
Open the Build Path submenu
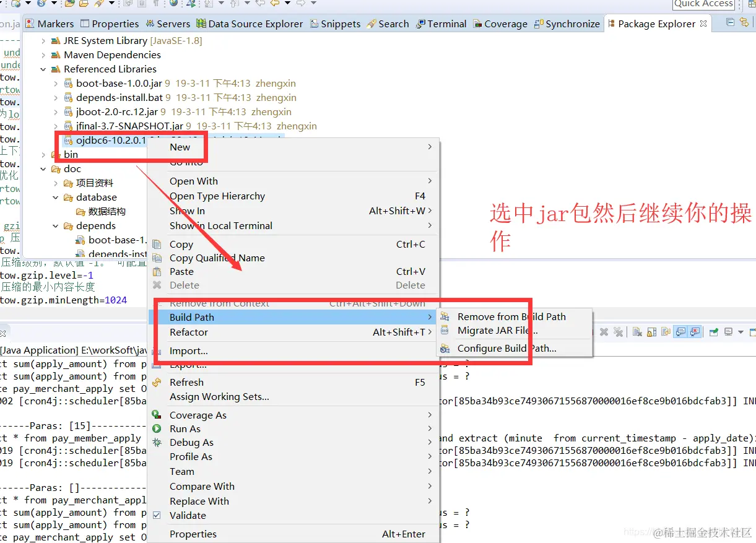(x=293, y=318)
